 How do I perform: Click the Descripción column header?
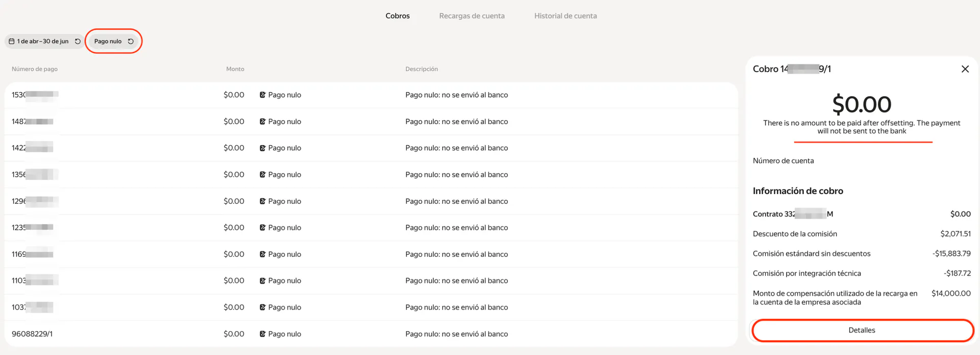(x=422, y=69)
